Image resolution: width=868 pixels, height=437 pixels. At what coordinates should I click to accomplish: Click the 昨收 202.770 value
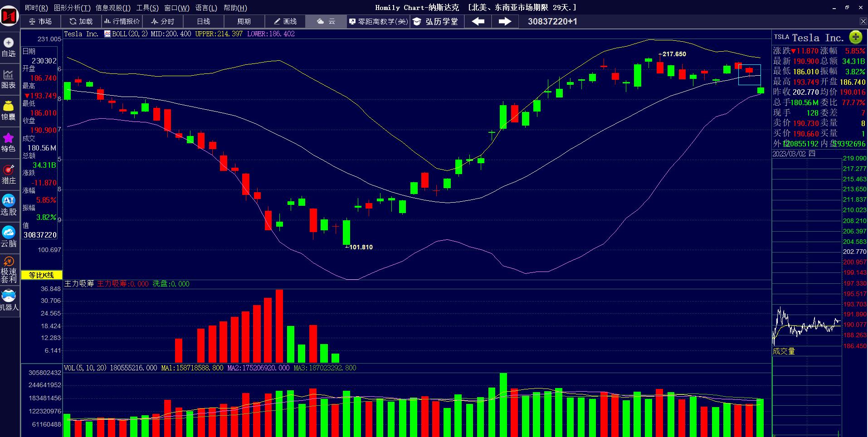pyautogui.click(x=805, y=92)
